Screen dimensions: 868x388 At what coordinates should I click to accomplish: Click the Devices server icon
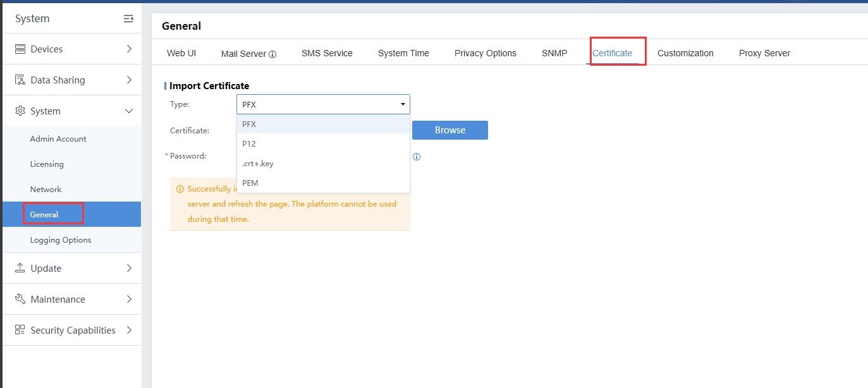tap(20, 49)
